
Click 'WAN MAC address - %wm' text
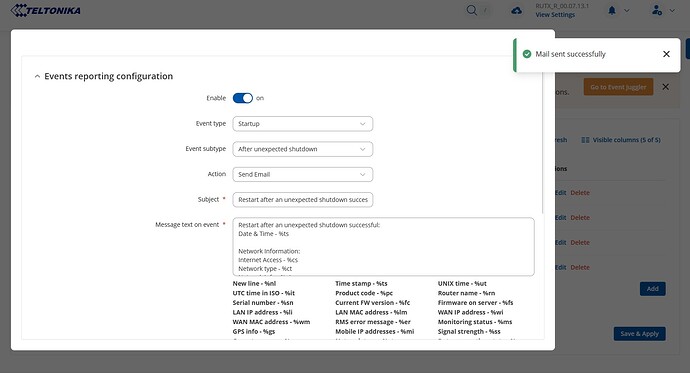(271, 322)
